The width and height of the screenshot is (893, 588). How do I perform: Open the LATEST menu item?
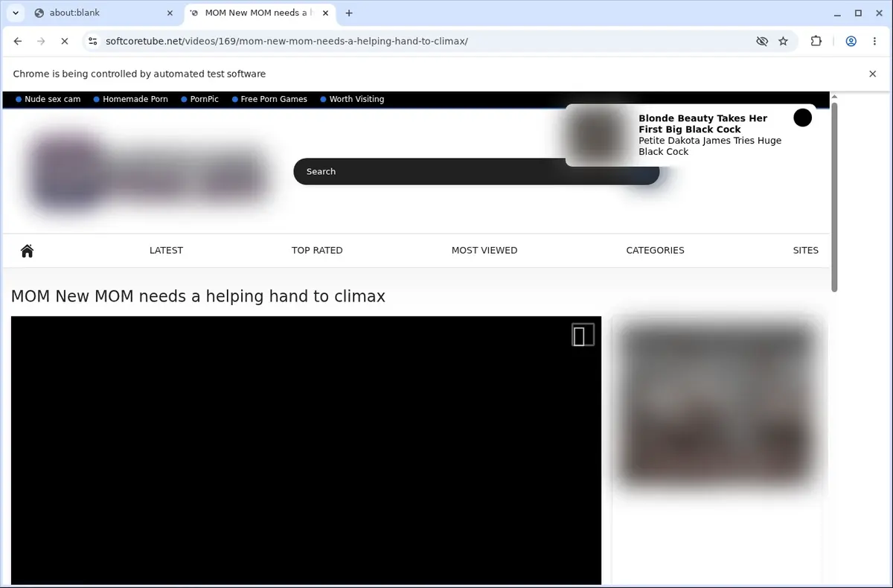click(x=166, y=250)
